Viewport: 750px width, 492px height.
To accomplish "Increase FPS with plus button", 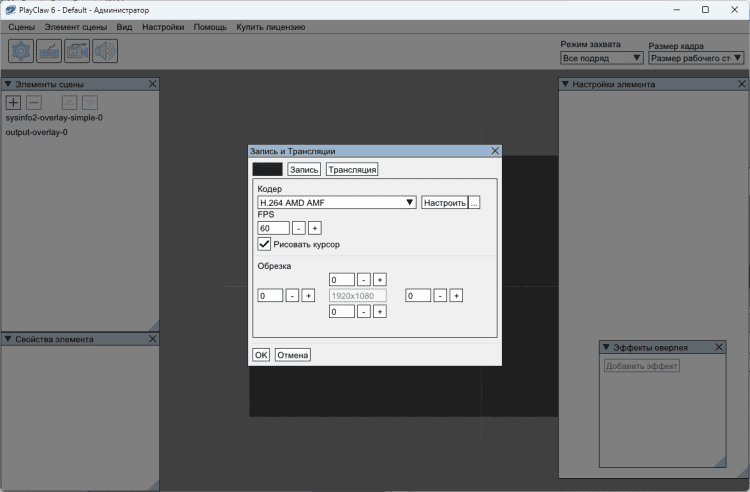I will 315,228.
